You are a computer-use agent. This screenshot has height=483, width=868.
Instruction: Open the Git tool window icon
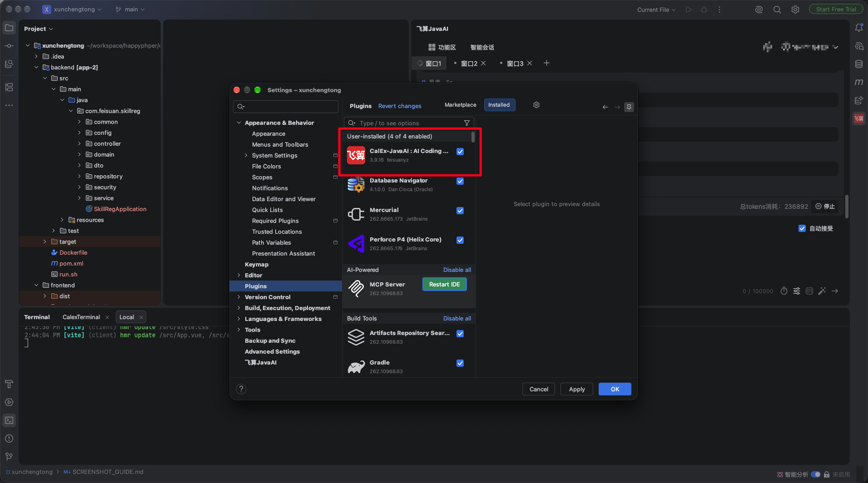click(x=9, y=456)
